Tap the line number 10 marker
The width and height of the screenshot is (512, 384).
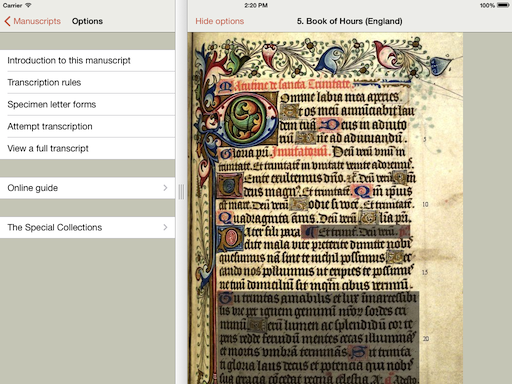(425, 204)
